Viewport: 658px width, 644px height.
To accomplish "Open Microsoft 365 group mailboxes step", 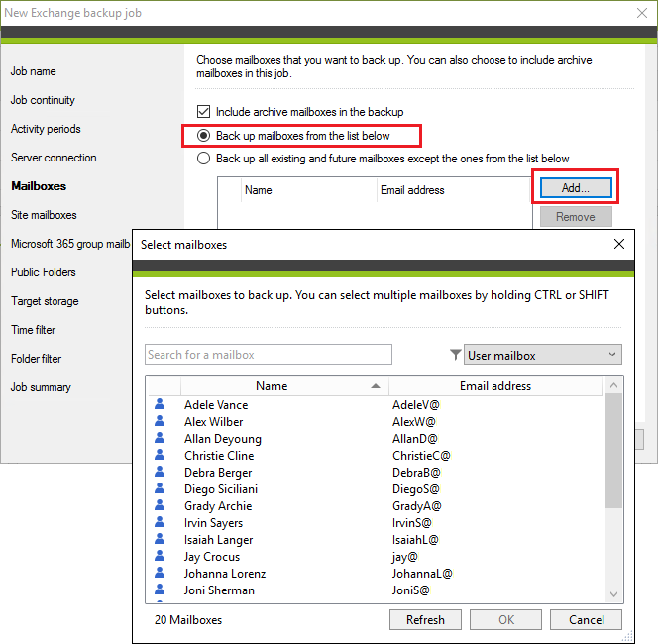I will [x=70, y=244].
